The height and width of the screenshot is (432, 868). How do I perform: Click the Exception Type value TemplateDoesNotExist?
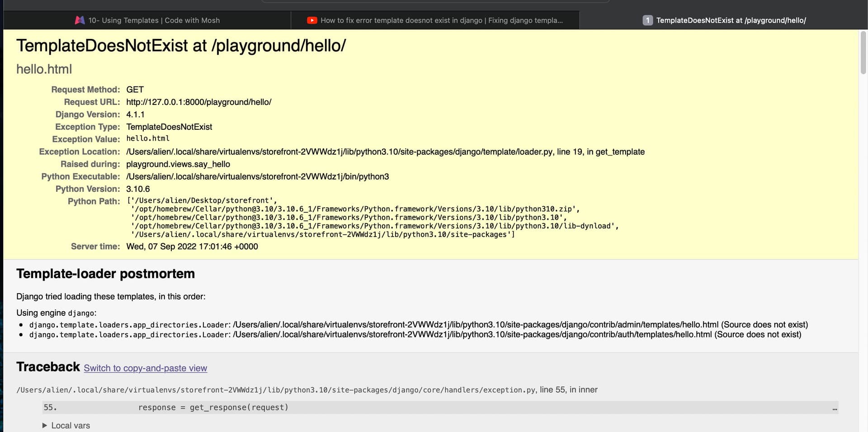click(169, 127)
